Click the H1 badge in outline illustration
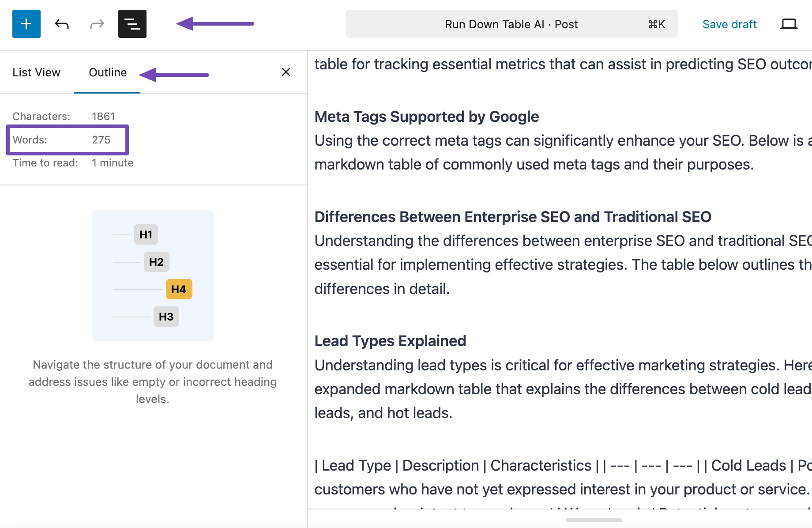This screenshot has height=528, width=812. click(x=146, y=234)
